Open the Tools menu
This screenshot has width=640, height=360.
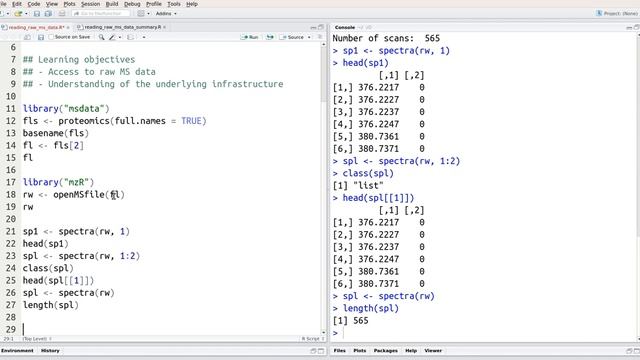(174, 4)
